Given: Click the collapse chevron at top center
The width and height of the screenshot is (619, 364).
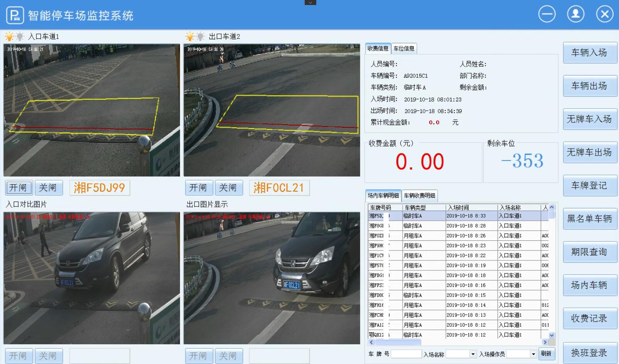Looking at the screenshot, I should coord(310,2).
